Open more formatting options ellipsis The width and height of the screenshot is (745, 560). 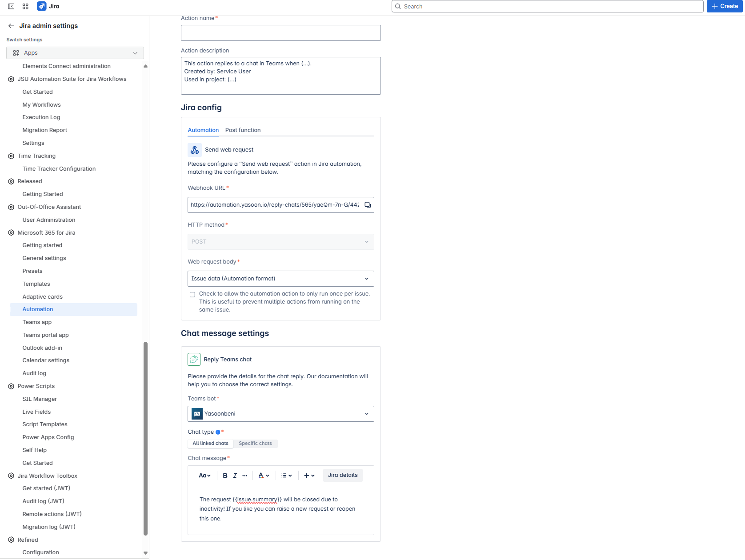pos(245,476)
